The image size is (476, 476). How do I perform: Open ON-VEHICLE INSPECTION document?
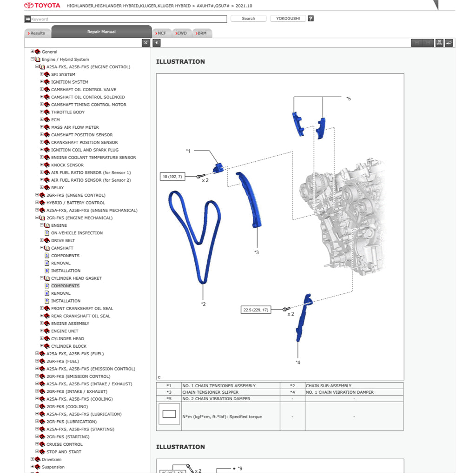[77, 233]
